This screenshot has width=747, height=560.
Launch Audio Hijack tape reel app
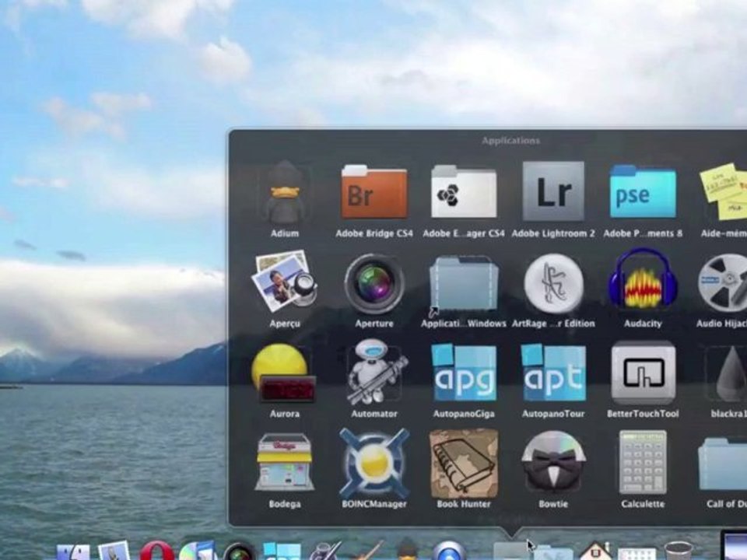click(x=723, y=283)
